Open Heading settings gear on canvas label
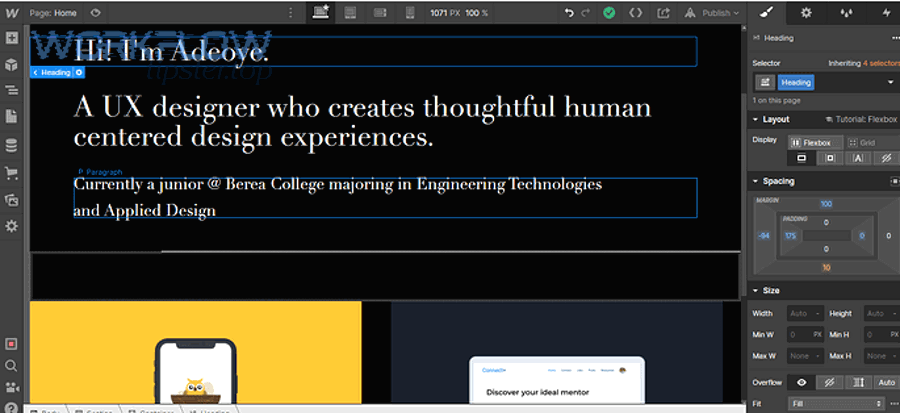The image size is (900, 413). click(x=79, y=73)
